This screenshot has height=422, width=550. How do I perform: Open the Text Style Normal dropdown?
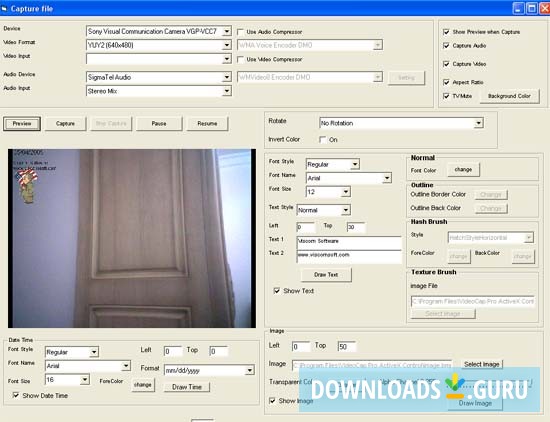click(x=346, y=210)
